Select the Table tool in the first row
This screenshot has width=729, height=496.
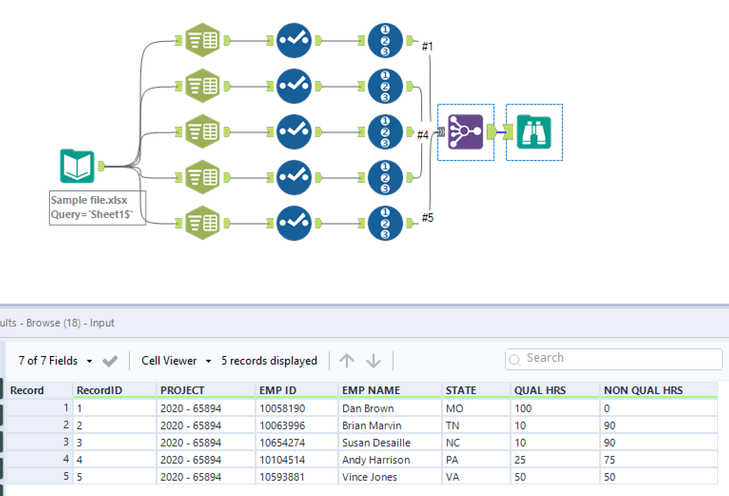pos(202,40)
